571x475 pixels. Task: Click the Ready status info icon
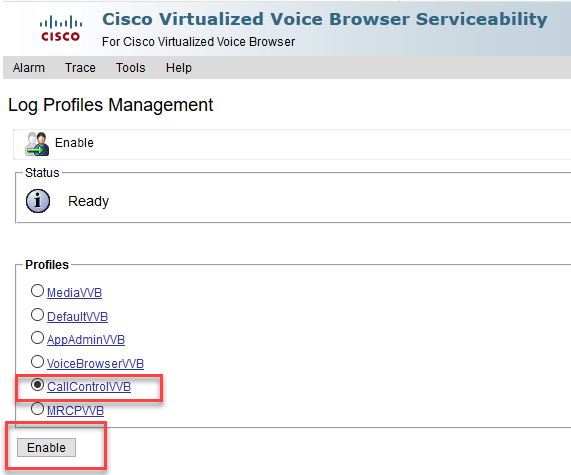pyautogui.click(x=38, y=201)
